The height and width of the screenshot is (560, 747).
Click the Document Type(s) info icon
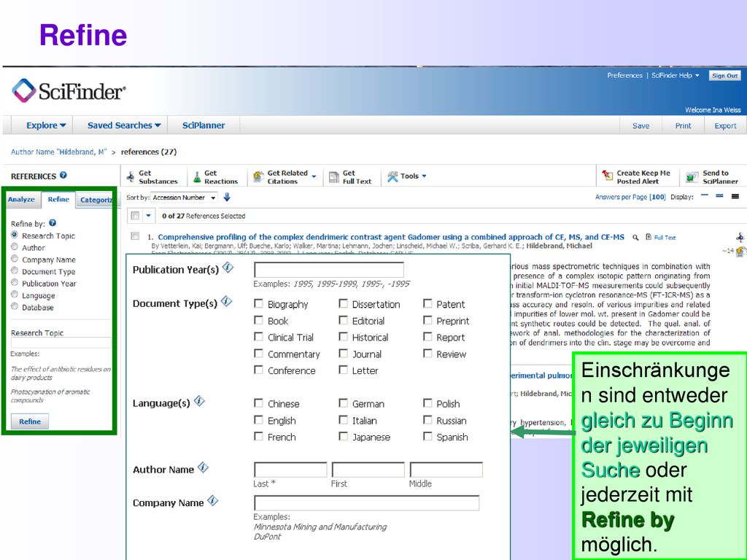[227, 301]
